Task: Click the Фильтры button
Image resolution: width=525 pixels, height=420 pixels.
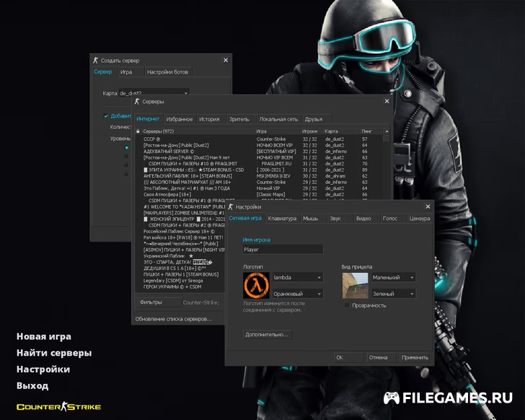Action: pos(159,302)
